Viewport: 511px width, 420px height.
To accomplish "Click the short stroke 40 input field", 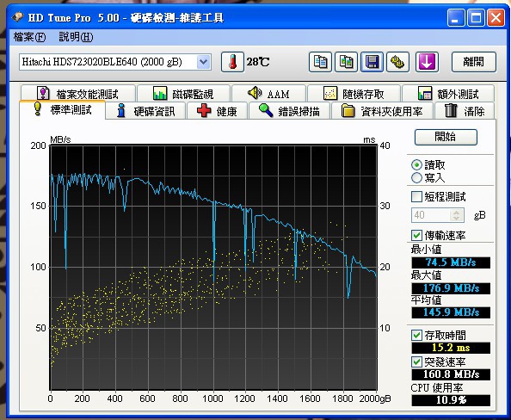I will [431, 215].
